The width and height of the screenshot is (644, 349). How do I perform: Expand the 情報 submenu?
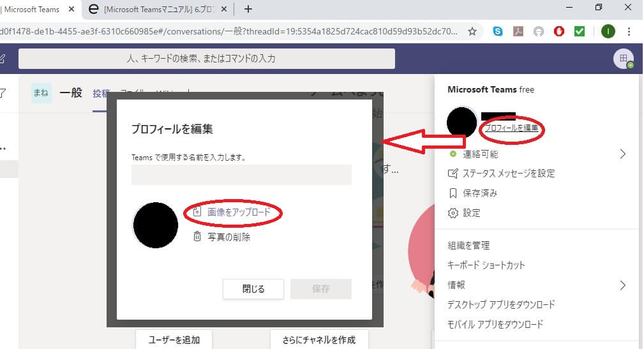point(622,285)
